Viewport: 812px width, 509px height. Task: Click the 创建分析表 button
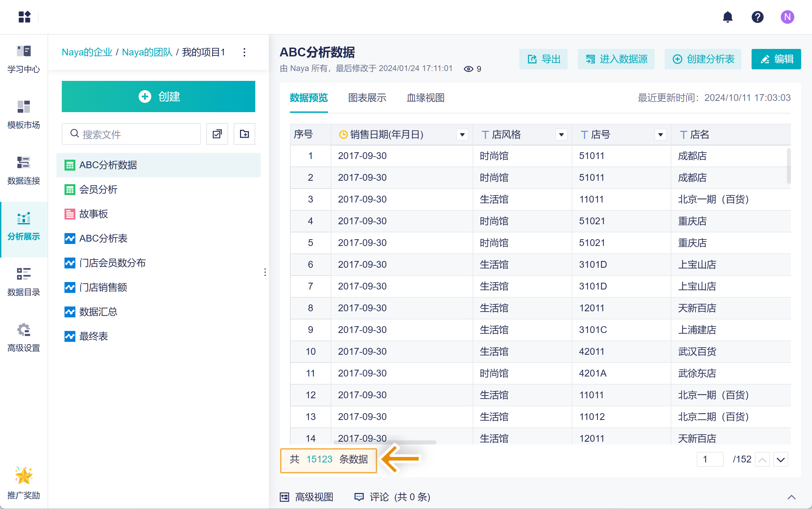(703, 59)
